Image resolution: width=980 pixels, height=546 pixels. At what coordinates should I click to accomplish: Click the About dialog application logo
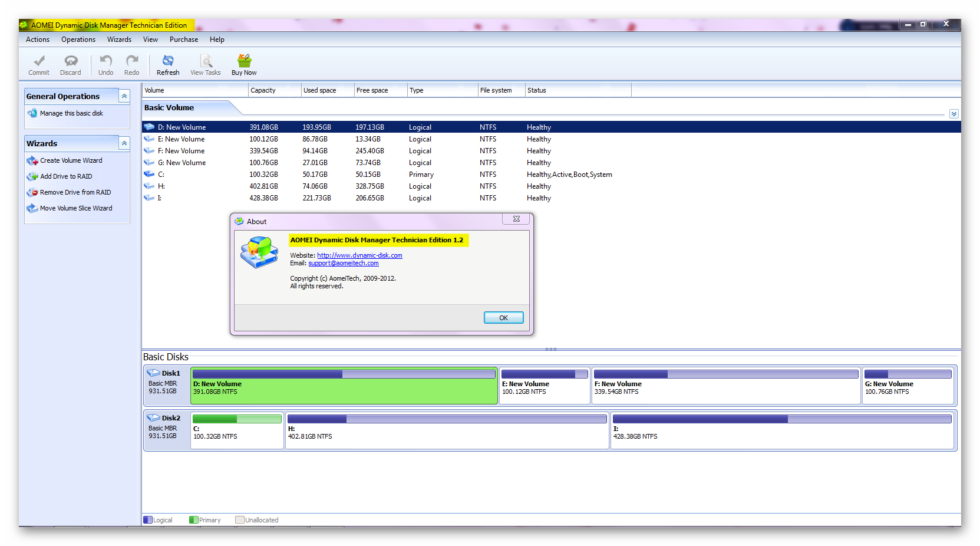coord(259,252)
